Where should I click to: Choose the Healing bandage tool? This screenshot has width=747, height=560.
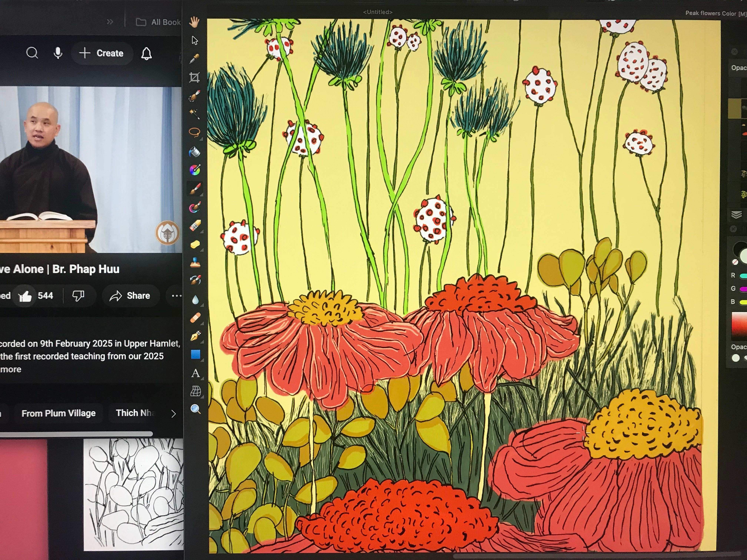tap(195, 318)
